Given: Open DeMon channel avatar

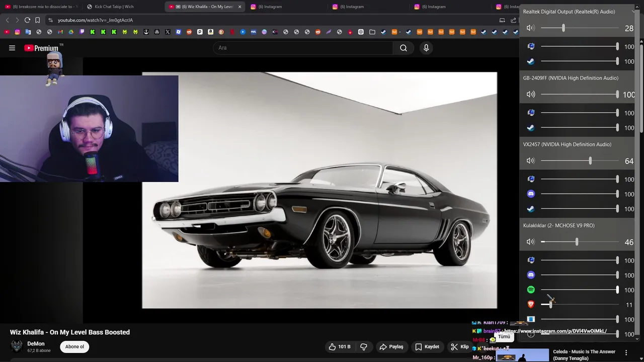Looking at the screenshot, I should coord(17,347).
